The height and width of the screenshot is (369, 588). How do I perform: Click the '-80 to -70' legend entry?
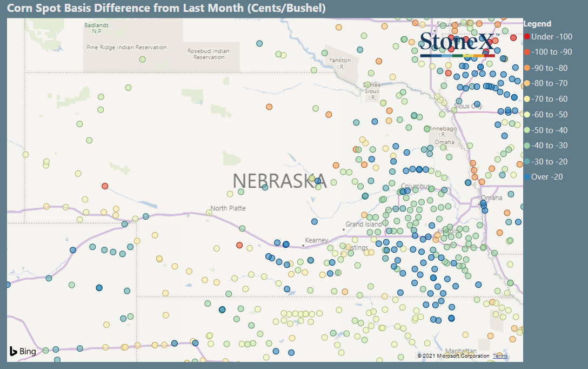pos(546,83)
